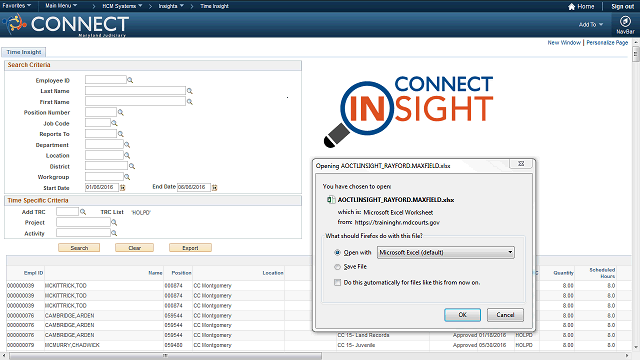The width and height of the screenshot is (640, 360).
Task: Click the First Name lookup magnifier
Action: [x=189, y=102]
